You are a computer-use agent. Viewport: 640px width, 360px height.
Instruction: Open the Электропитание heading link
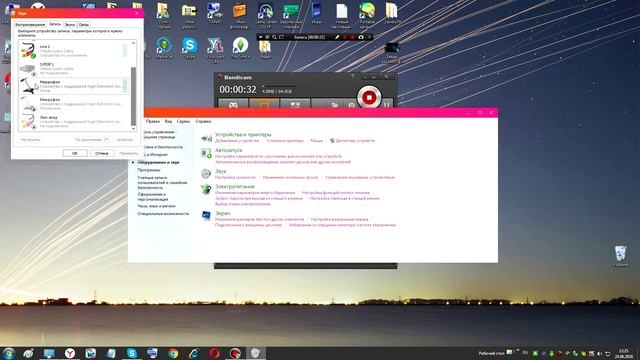235,187
